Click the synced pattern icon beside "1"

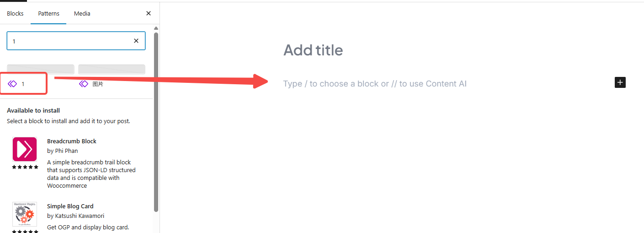click(x=12, y=84)
